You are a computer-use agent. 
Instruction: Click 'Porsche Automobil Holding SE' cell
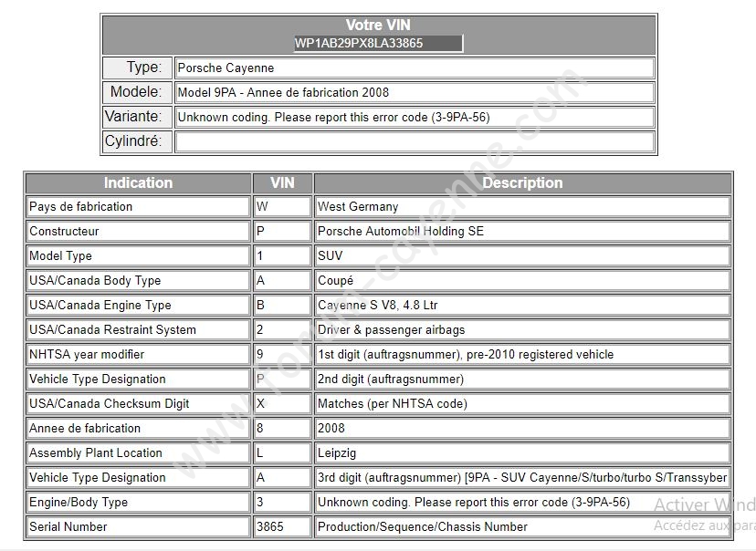(x=522, y=231)
